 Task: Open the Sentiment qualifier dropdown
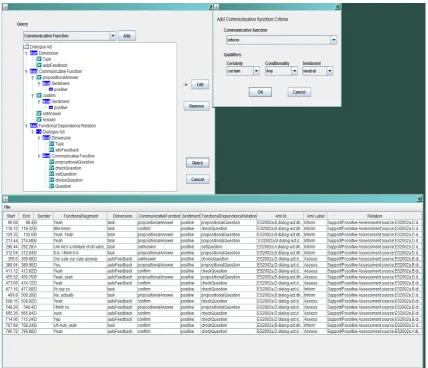pos(330,71)
